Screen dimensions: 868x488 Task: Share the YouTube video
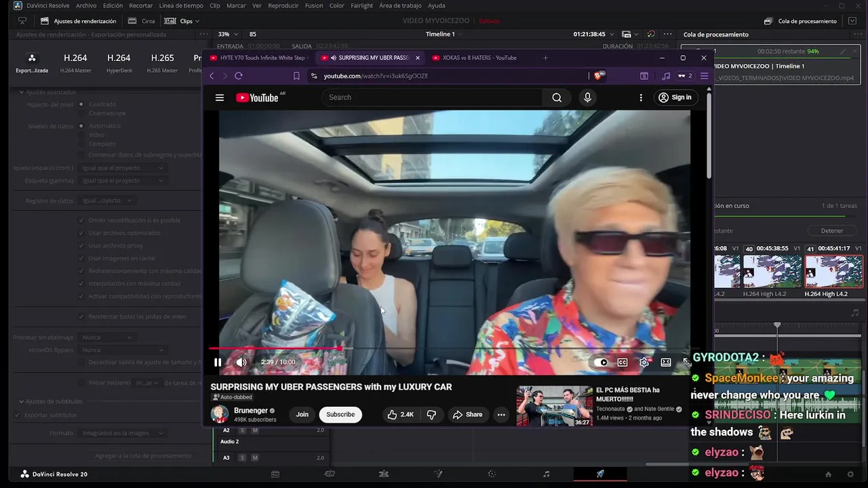[467, 415]
